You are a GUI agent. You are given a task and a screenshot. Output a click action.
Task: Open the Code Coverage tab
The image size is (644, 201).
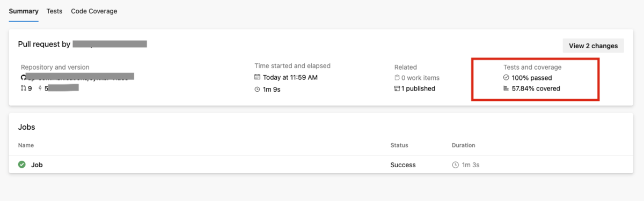pos(94,11)
